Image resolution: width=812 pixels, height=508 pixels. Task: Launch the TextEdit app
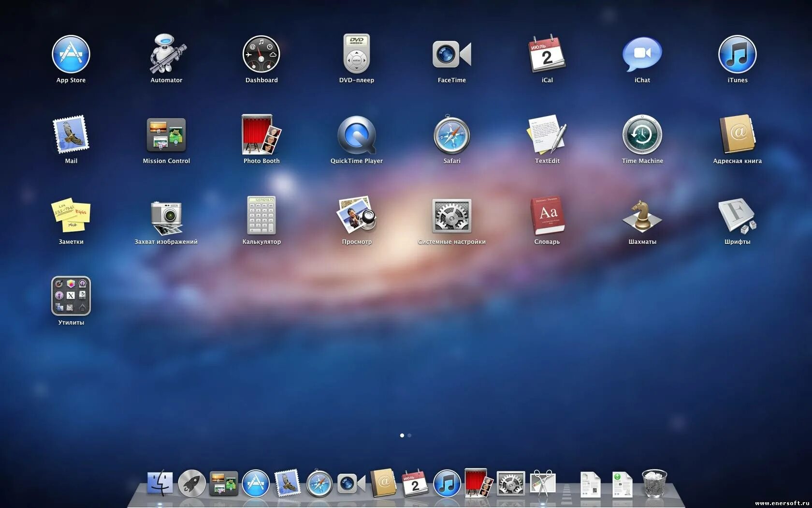pyautogui.click(x=547, y=135)
